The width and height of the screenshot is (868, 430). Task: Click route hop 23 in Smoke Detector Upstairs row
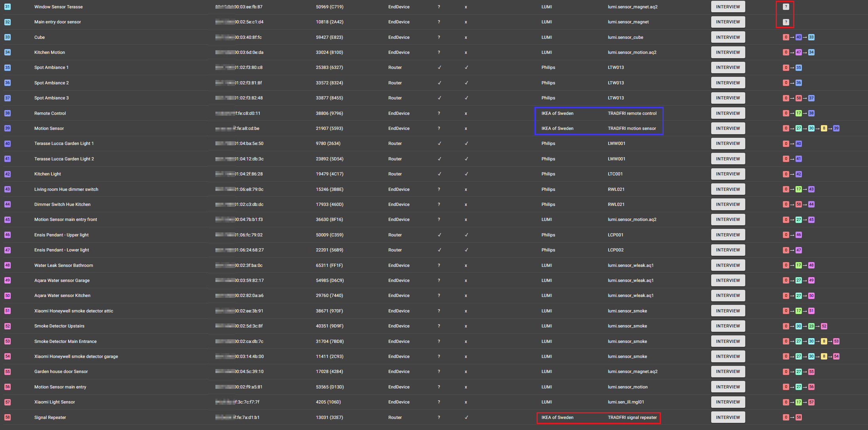(x=811, y=326)
